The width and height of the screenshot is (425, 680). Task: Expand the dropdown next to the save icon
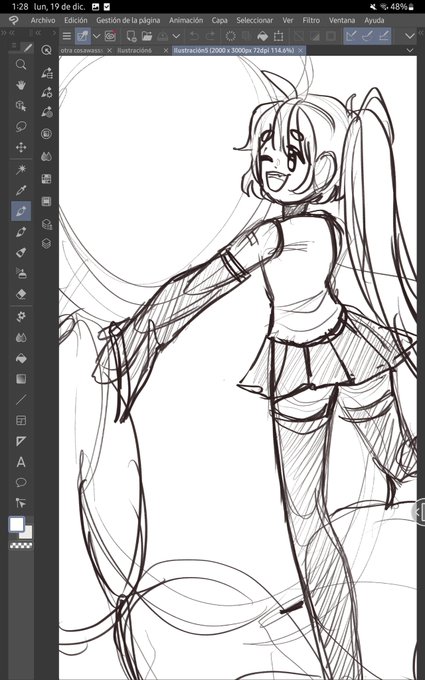[176, 36]
